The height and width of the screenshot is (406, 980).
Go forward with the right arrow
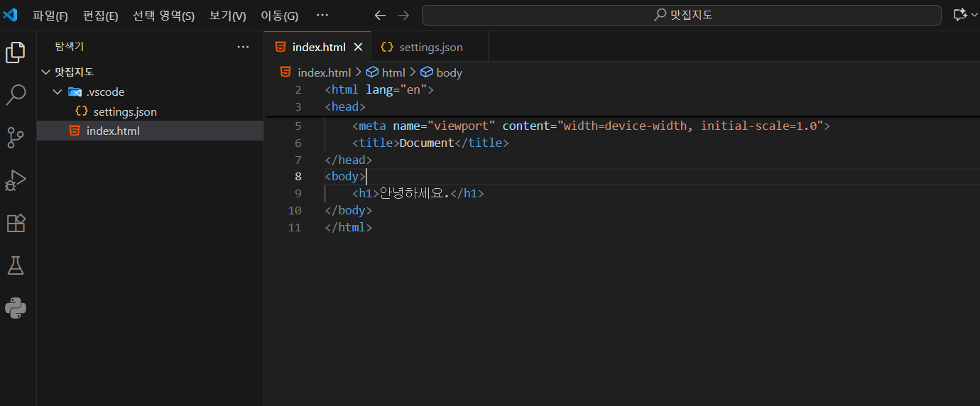point(403,15)
